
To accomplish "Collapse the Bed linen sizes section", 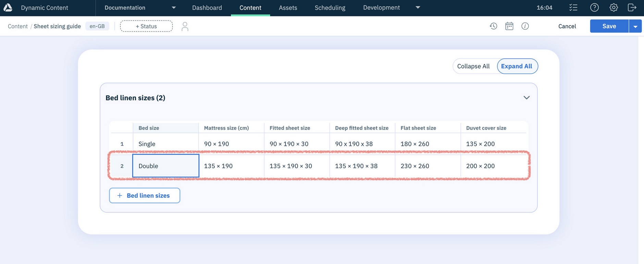I will [x=527, y=98].
